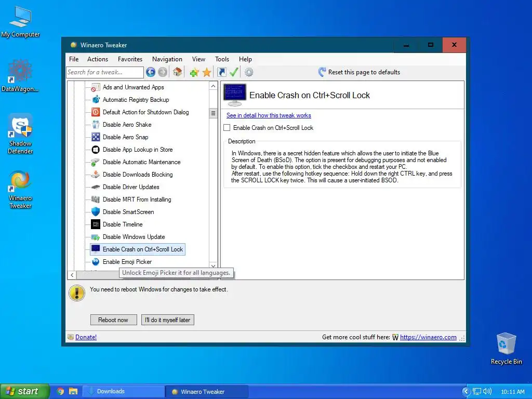This screenshot has width=532, height=399.
Task: Click Automatic Registry Backup icon
Action: (x=96, y=100)
